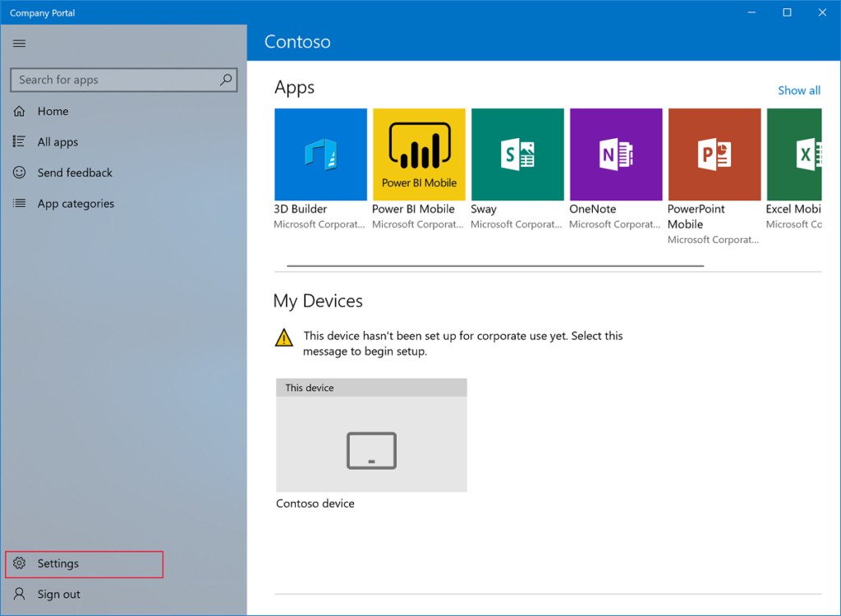Click the 3D Builder app name
841x616 pixels.
tap(301, 209)
